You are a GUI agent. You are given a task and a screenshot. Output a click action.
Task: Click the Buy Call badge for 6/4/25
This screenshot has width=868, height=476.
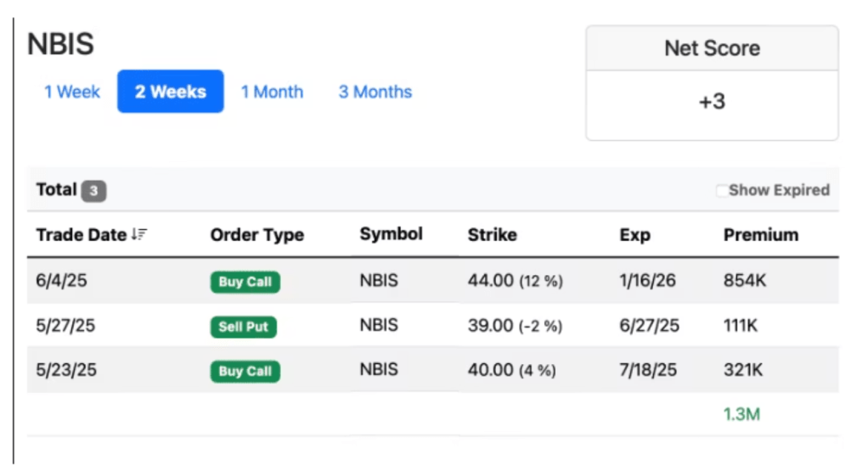tap(245, 282)
